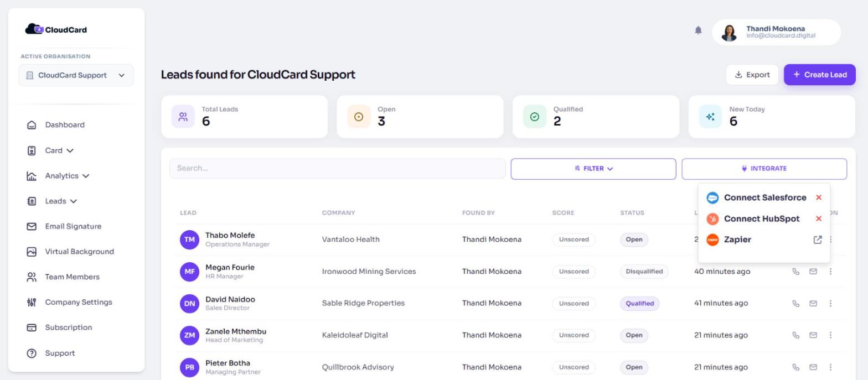
Task: Open more options for Megan Fourie
Action: pyautogui.click(x=830, y=272)
